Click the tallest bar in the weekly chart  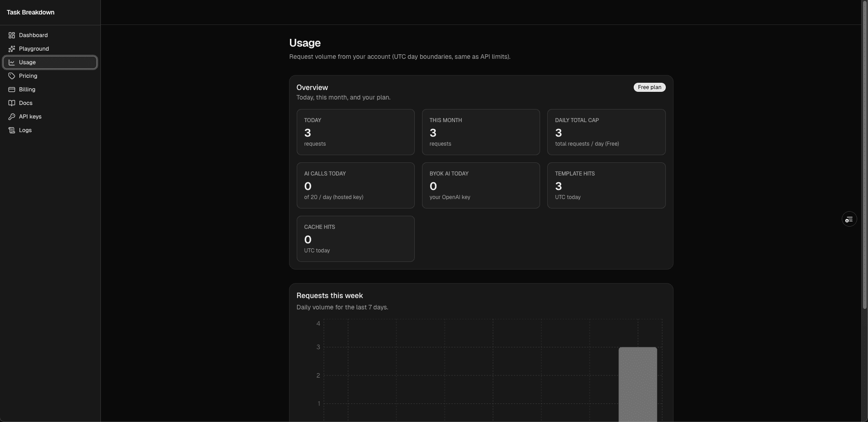pos(638,384)
